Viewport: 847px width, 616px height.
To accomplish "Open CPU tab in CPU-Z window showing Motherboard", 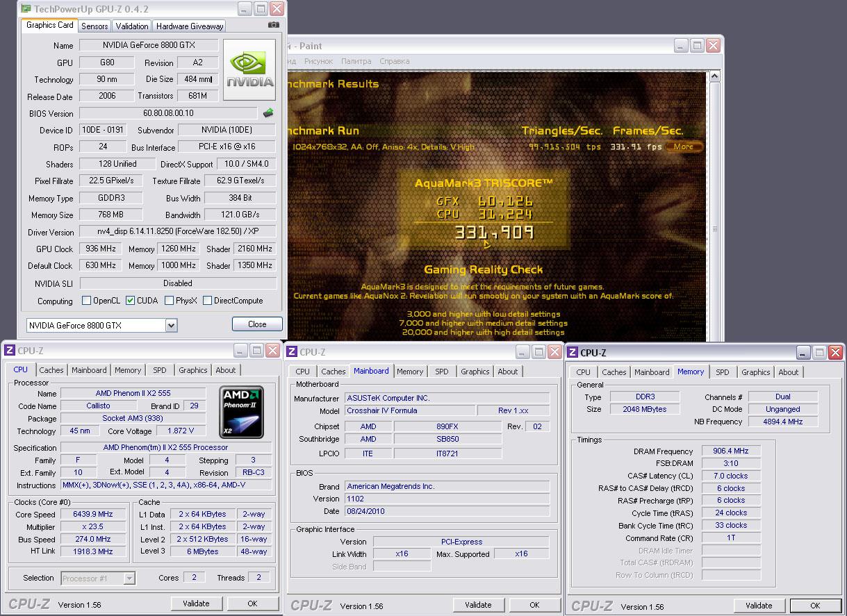I will coord(303,372).
